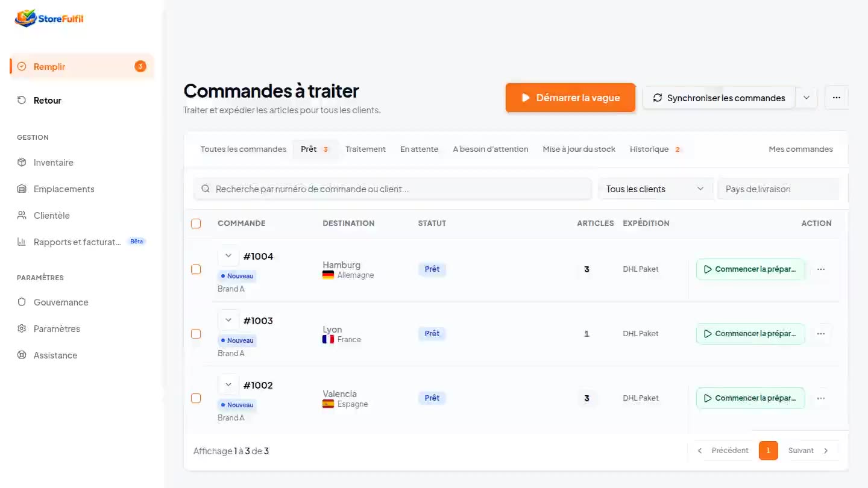Screen dimensions: 868x488
Task: Open dropdown arrow beside Synchroniser les commandes
Action: pos(807,98)
